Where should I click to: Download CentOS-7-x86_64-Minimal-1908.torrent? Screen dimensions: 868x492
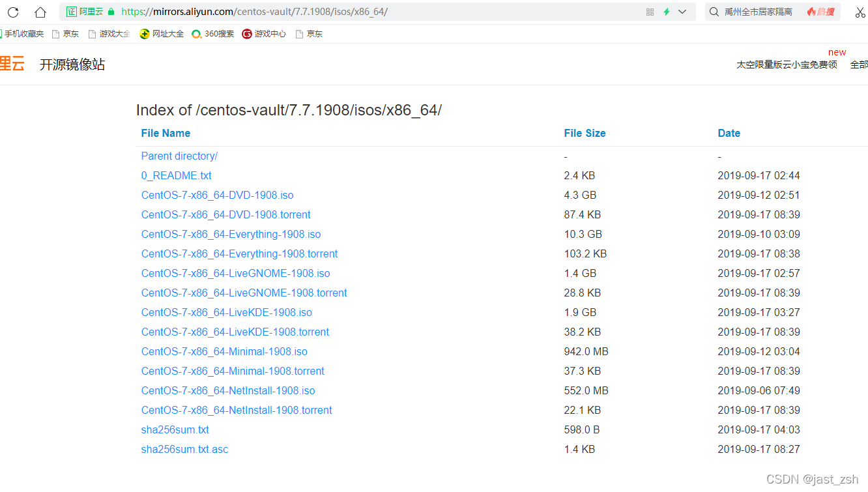[233, 371]
